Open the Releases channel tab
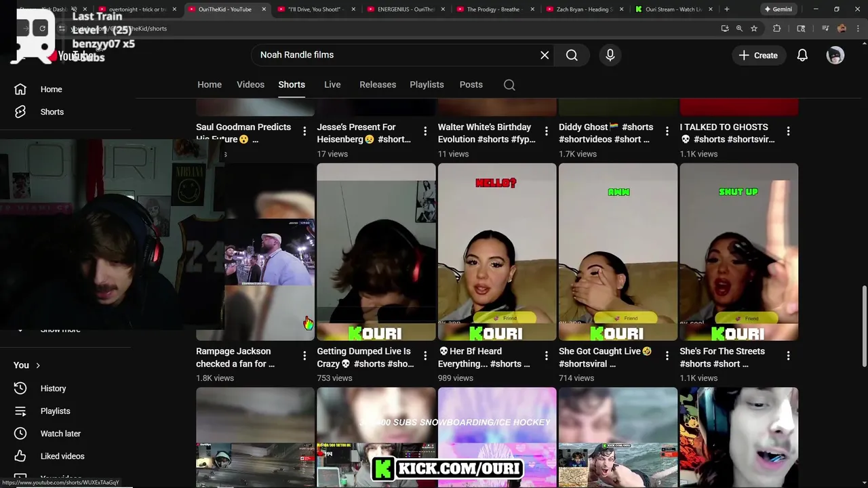The width and height of the screenshot is (868, 488). (378, 85)
